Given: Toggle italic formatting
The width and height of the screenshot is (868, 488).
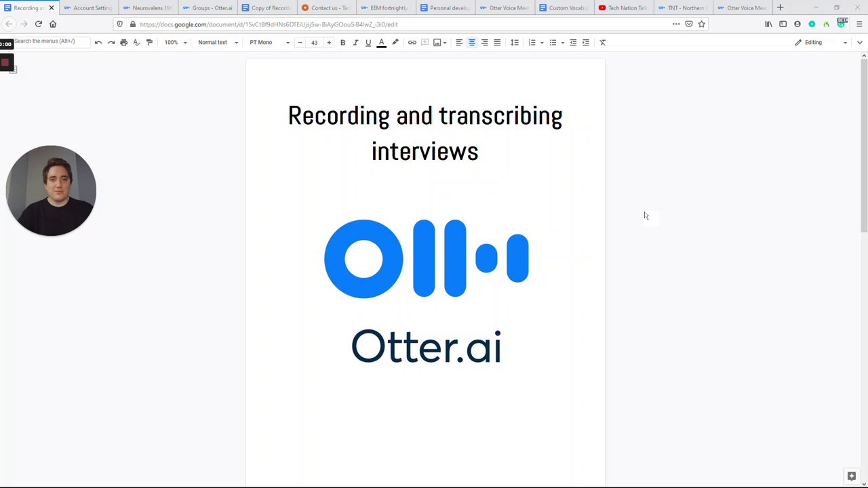Looking at the screenshot, I should click(355, 42).
